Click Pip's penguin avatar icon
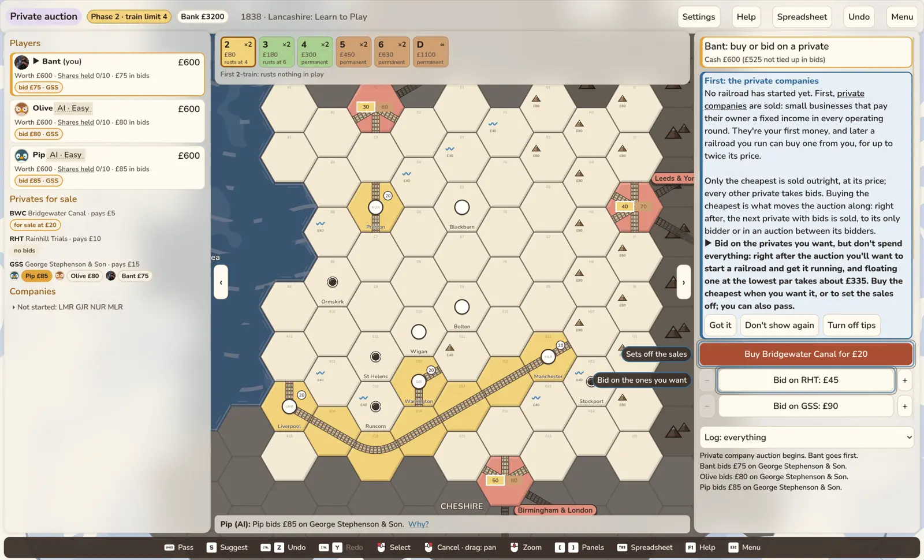924x560 pixels. (x=22, y=156)
